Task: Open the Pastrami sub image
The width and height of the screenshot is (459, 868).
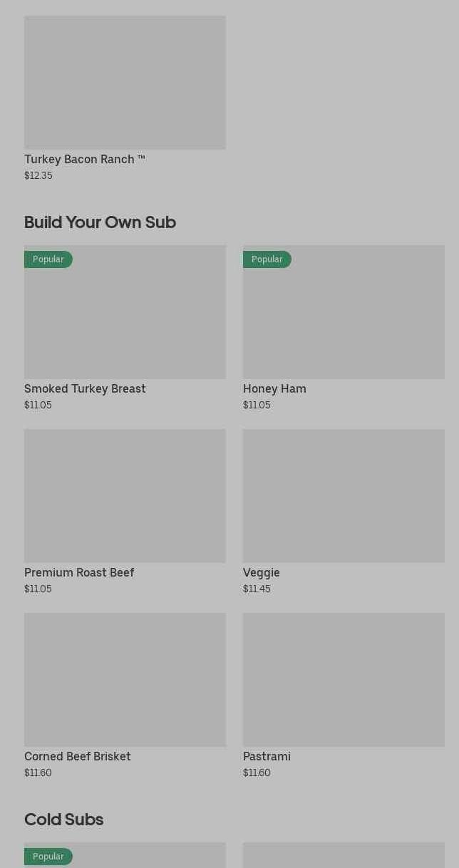Action: click(344, 679)
